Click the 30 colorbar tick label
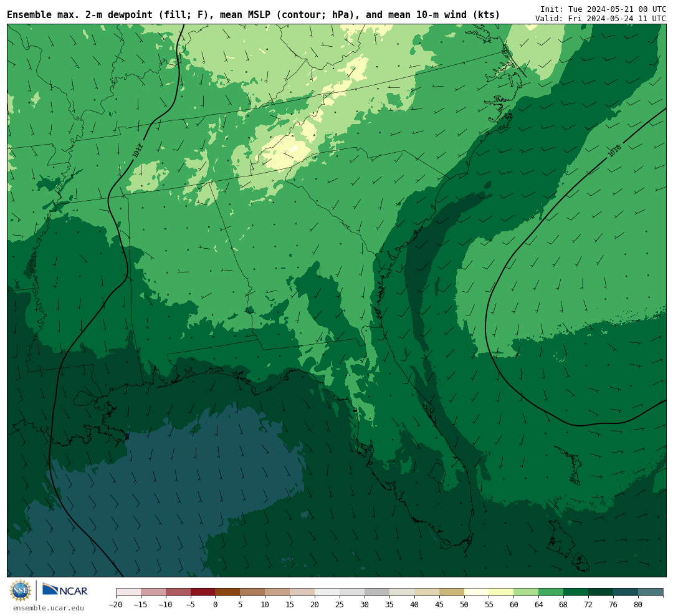673x616 pixels. point(365,605)
